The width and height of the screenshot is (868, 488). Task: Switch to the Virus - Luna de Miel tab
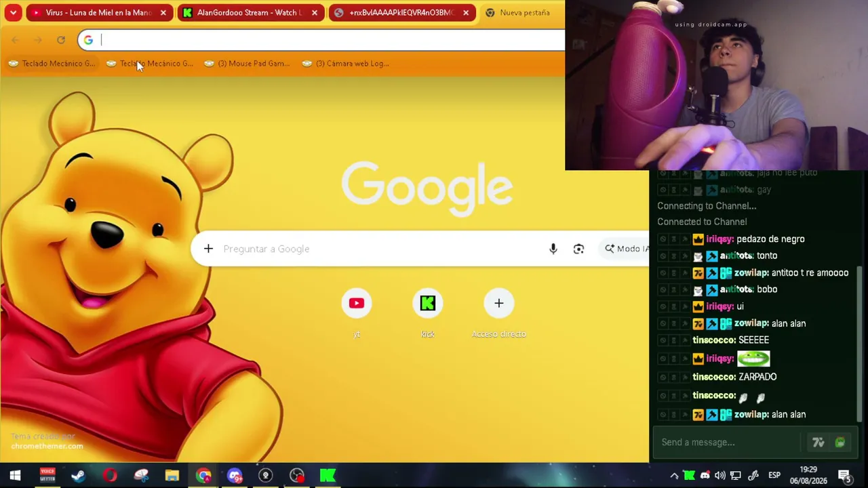pos(98,12)
